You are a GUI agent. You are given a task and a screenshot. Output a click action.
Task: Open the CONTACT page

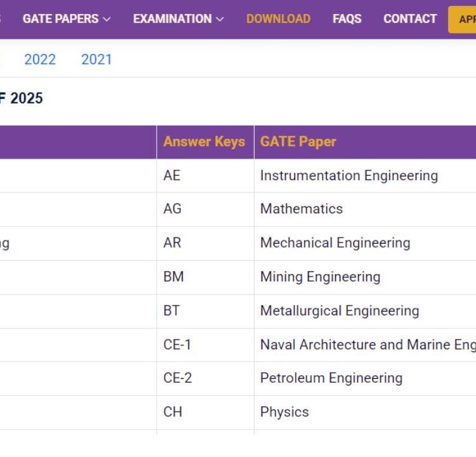[x=410, y=19]
